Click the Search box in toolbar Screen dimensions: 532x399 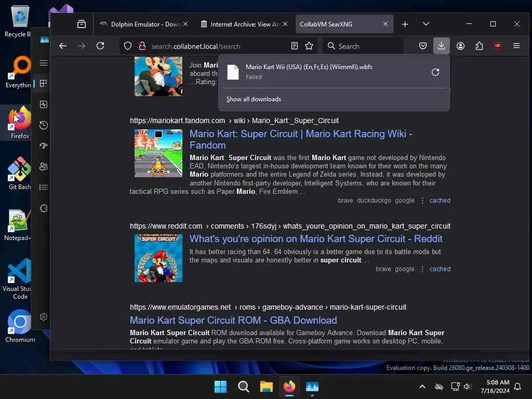point(363,46)
